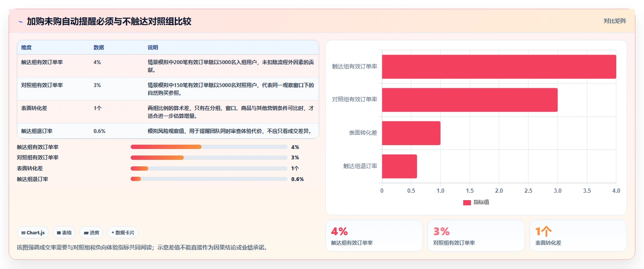Click the description mentioning 150笔有效订单
Image resolution: width=644 pixels, height=269 pixels.
[x=231, y=89]
